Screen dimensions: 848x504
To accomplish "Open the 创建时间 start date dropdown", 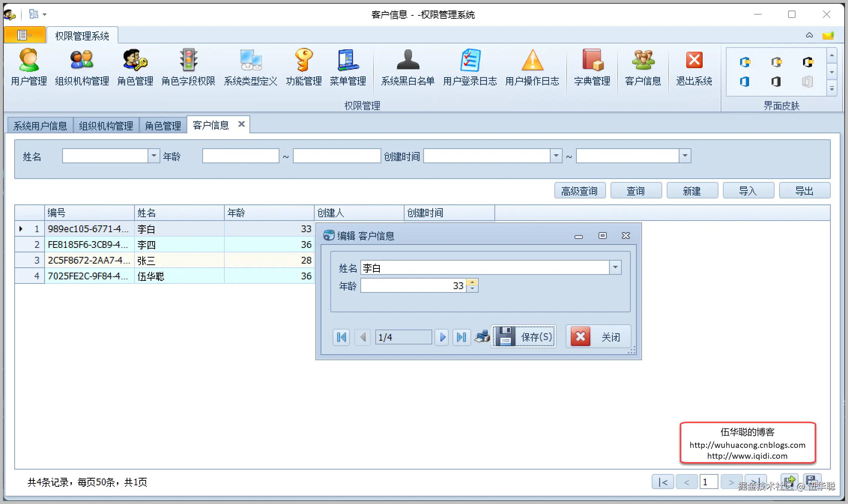I will point(556,156).
